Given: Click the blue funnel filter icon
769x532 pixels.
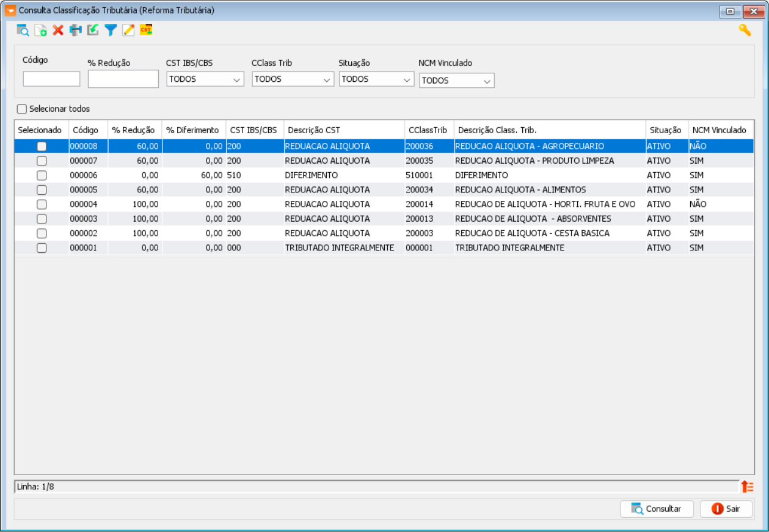Looking at the screenshot, I should coord(111,30).
